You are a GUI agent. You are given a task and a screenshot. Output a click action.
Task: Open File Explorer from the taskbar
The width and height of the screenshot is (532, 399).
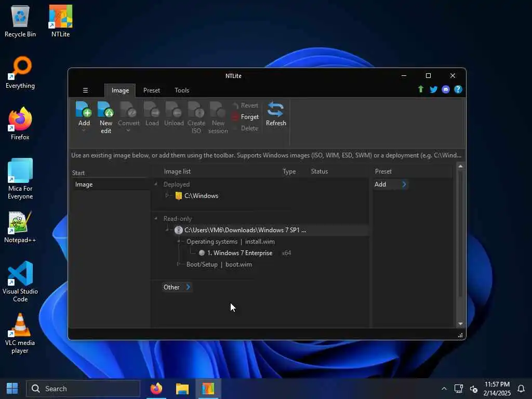pos(182,389)
